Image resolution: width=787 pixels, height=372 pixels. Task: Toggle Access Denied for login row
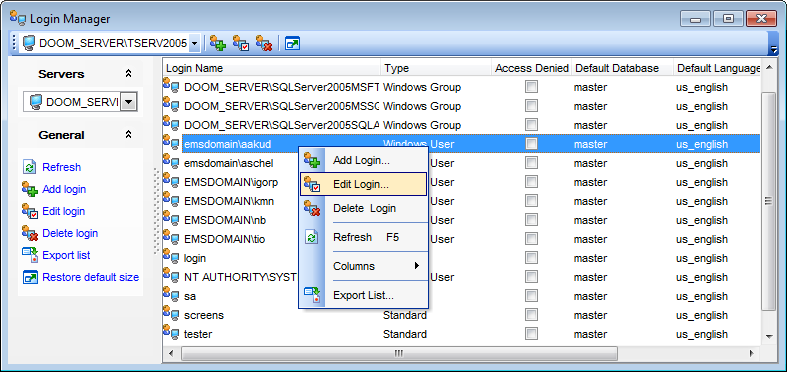(x=531, y=258)
